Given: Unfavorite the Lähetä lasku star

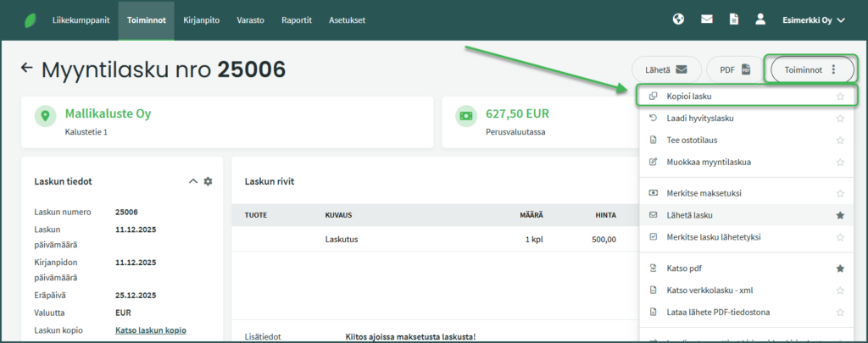Looking at the screenshot, I should (840, 216).
